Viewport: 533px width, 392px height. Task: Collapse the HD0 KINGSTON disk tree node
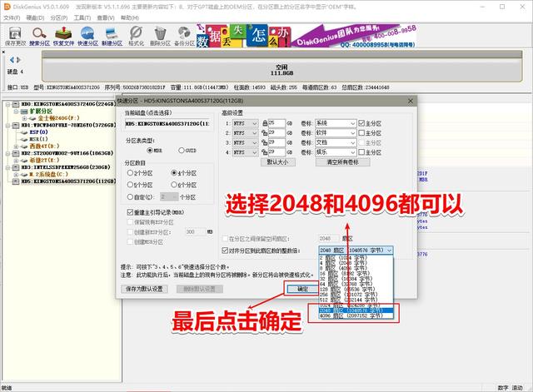[7, 104]
